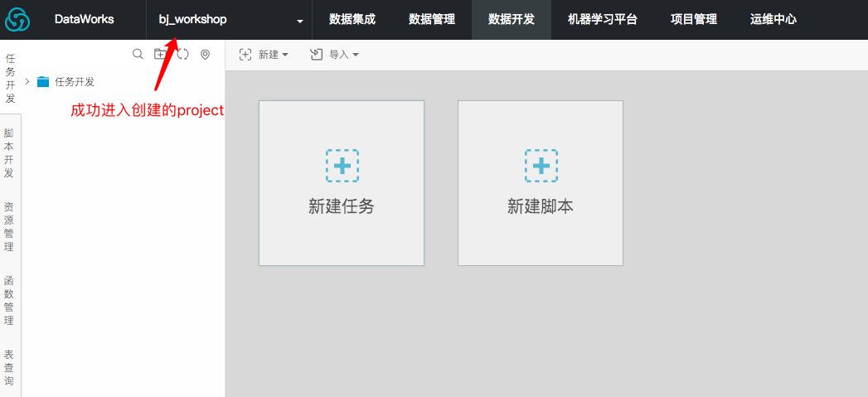Open the 新建 dropdown arrow
This screenshot has width=868, height=397.
286,55
